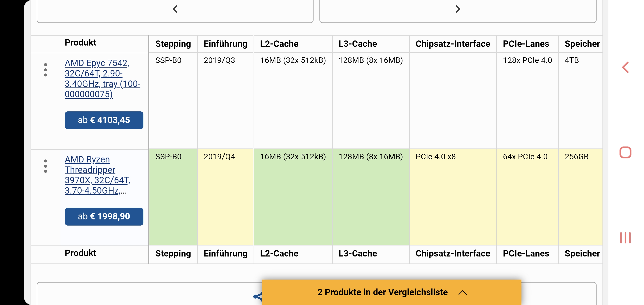Tap the right chevron navigation arrow
644x305 pixels.
(x=458, y=9)
